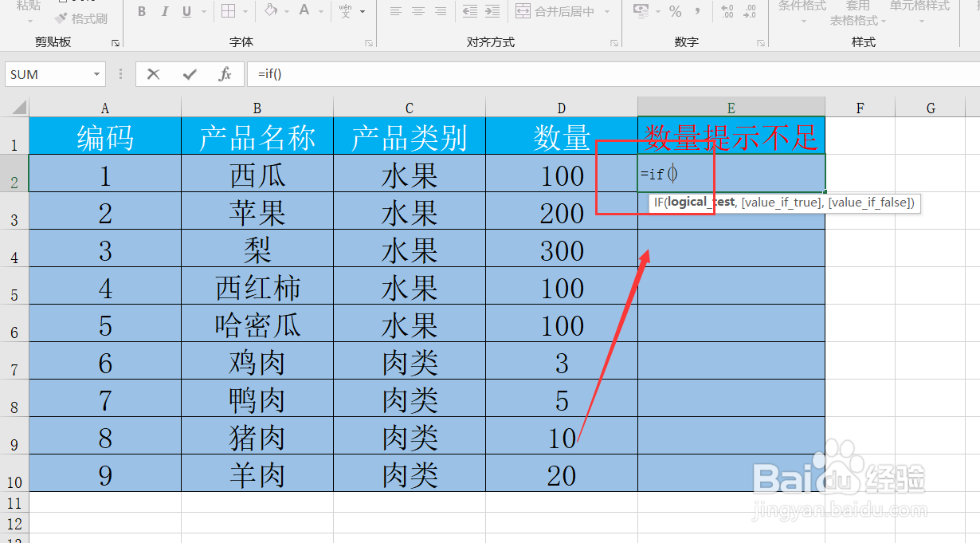This screenshot has width=980, height=543.
Task: Apply underline to the text
Action: [186, 11]
